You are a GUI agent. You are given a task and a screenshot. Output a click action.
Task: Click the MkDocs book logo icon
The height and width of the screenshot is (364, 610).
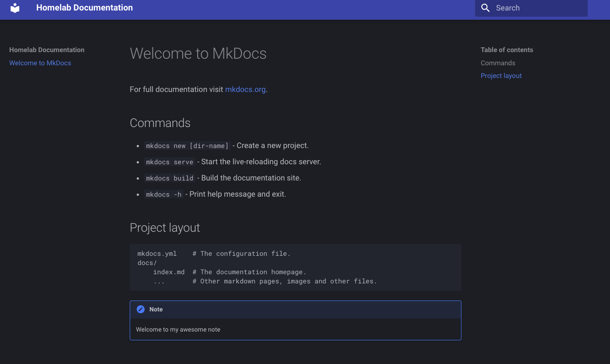click(15, 8)
